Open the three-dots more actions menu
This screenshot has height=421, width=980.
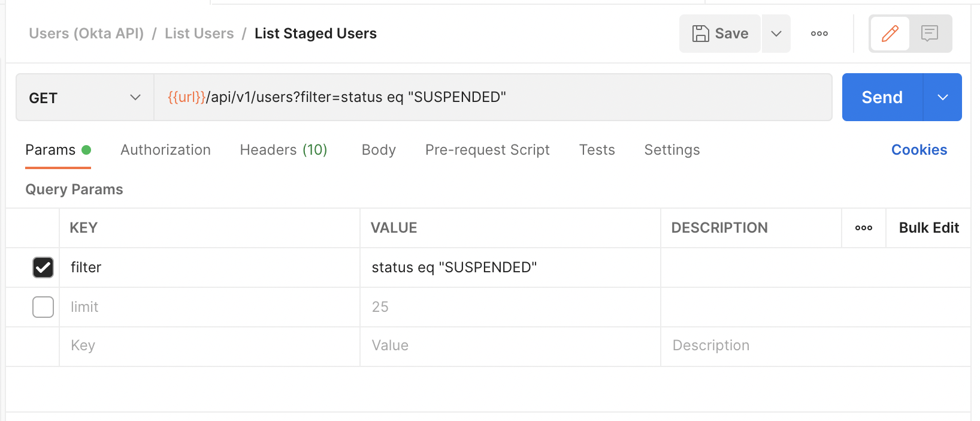point(819,34)
